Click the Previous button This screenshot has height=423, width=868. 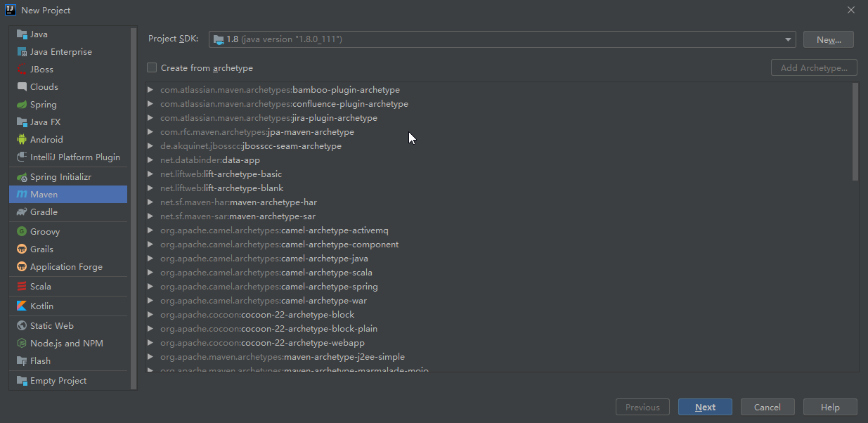click(x=642, y=407)
